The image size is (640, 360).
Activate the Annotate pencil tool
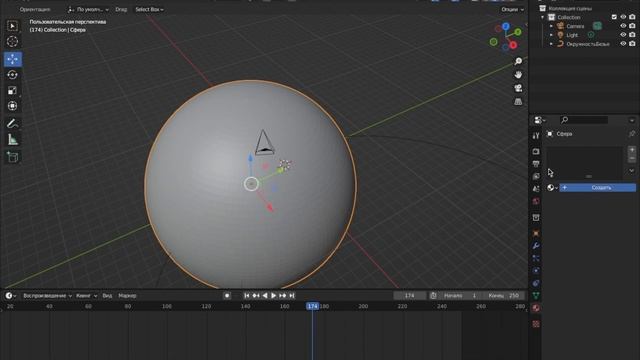(12, 124)
